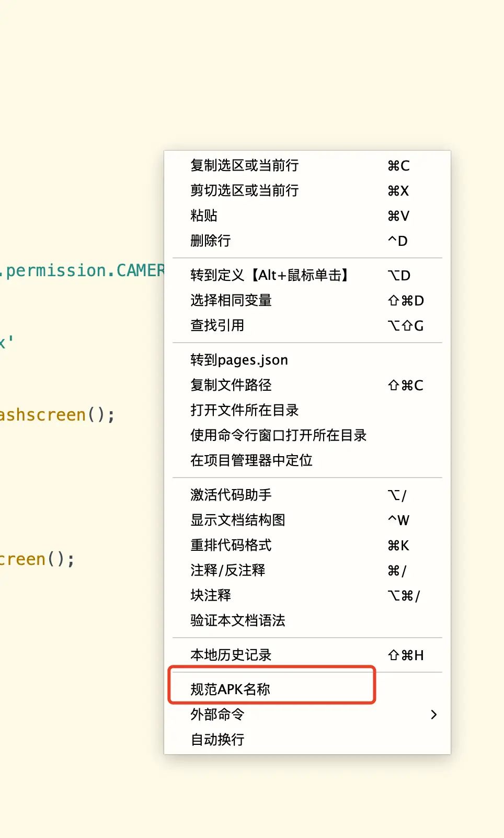Select 删除行 menu entry
The height and width of the screenshot is (838, 504).
pyautogui.click(x=211, y=241)
